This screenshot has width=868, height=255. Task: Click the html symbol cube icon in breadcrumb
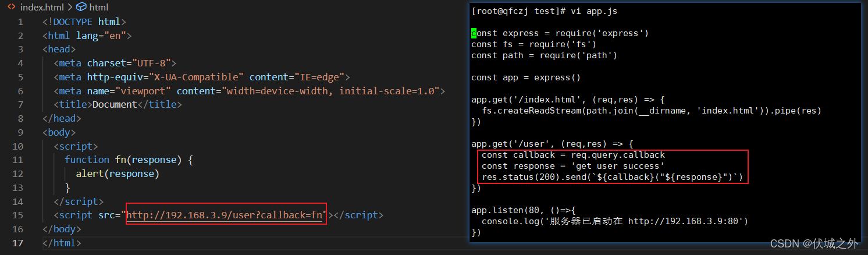pos(81,8)
